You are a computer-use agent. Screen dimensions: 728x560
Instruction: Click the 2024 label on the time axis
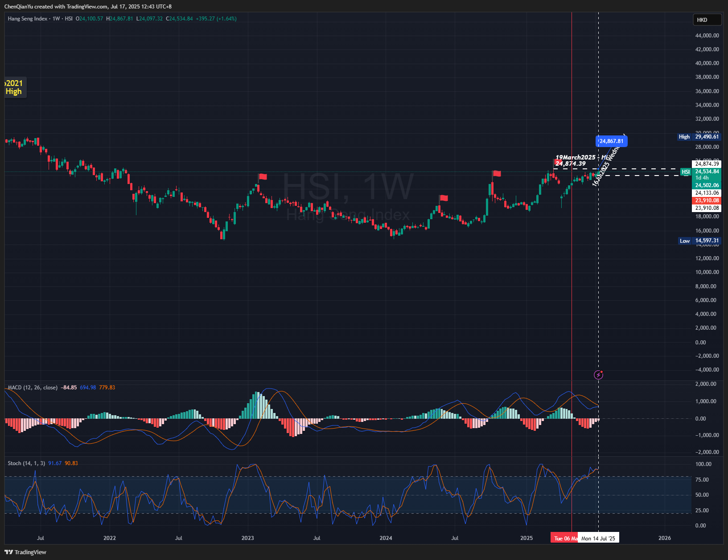click(x=386, y=538)
